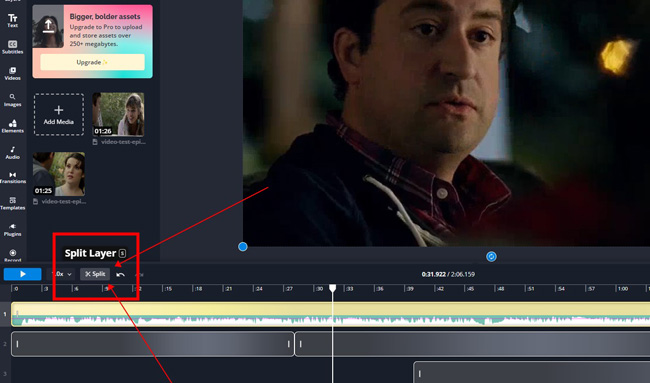Open the Images search panel
Image resolution: width=650 pixels, height=383 pixels.
(x=12, y=100)
